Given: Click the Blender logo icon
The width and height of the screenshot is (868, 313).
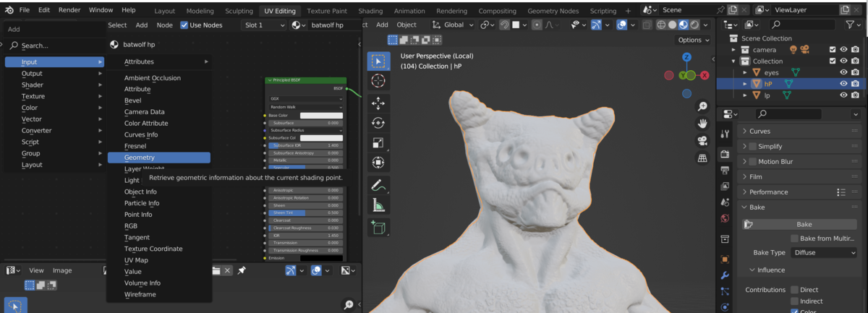Looking at the screenshot, I should click(9, 10).
